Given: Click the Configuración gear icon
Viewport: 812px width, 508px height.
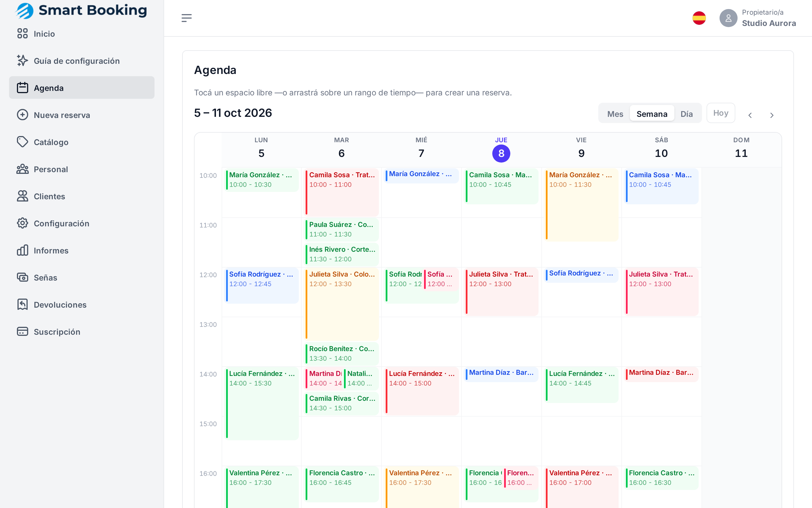Looking at the screenshot, I should [x=23, y=224].
